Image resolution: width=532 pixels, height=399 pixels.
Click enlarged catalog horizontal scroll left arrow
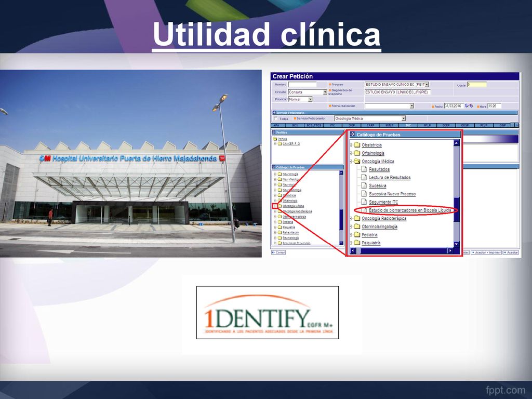[x=353, y=251]
